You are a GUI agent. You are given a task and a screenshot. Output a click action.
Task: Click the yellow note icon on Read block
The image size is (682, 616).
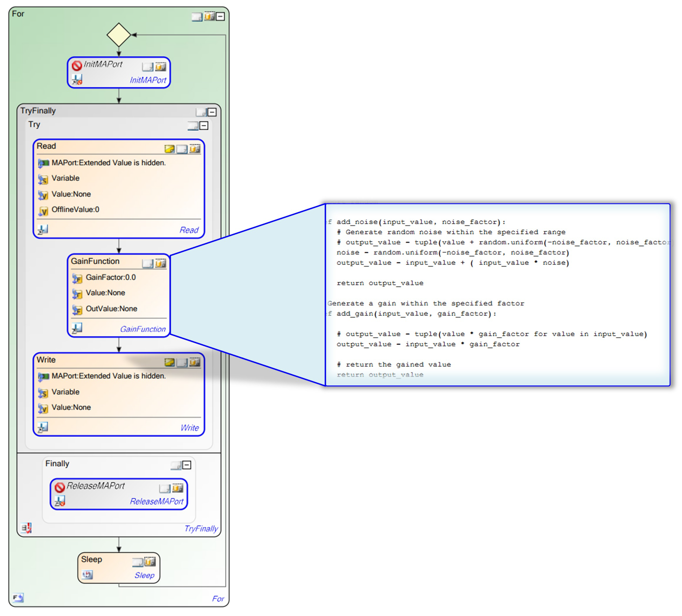[x=169, y=149]
